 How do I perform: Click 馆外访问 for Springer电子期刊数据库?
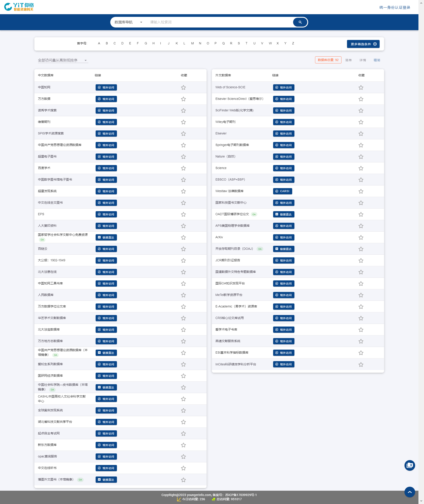click(284, 145)
